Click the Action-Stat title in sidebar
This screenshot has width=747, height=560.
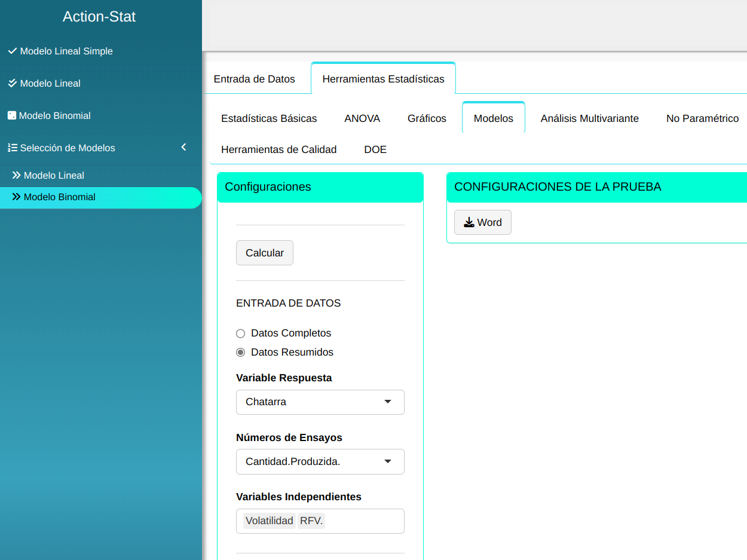pos(99,17)
